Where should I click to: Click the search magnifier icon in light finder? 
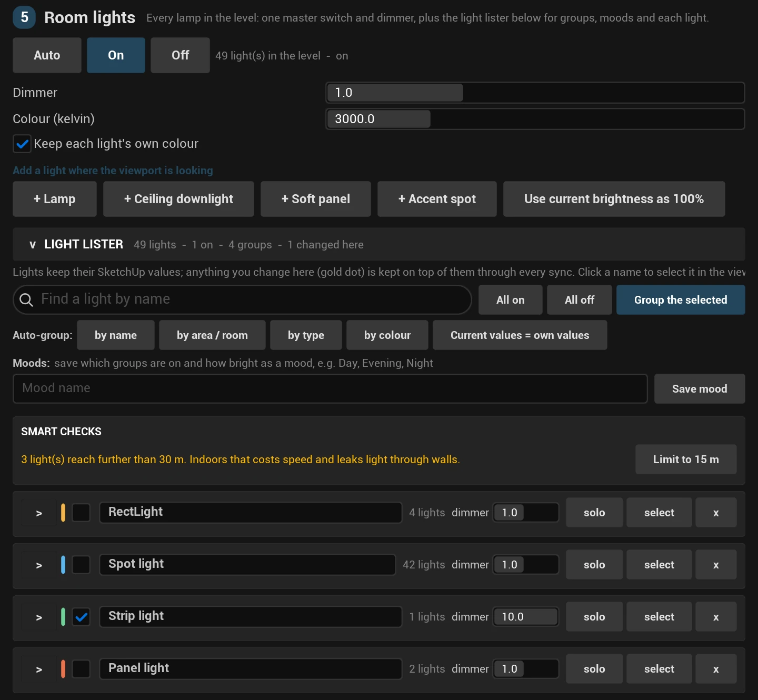(x=26, y=299)
